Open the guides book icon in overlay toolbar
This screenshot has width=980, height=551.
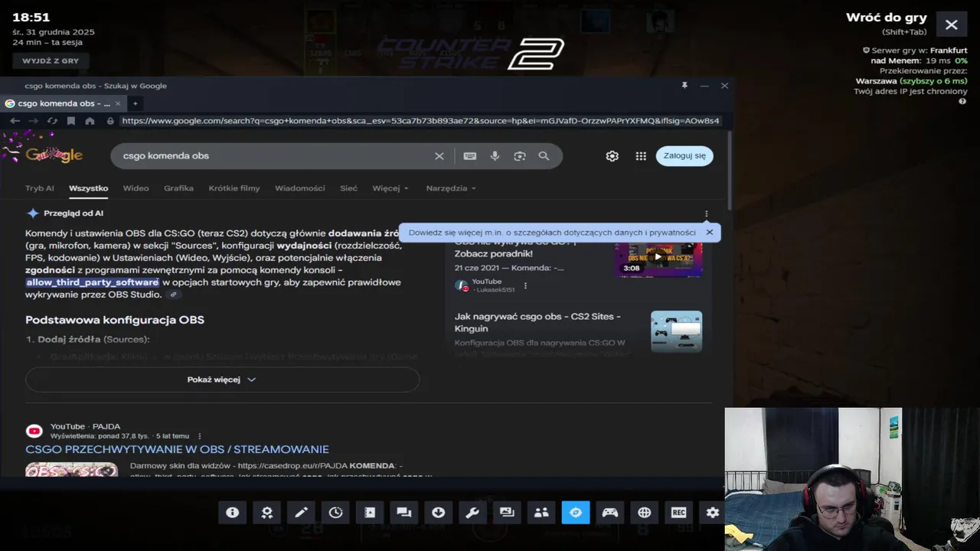pyautogui.click(x=370, y=513)
